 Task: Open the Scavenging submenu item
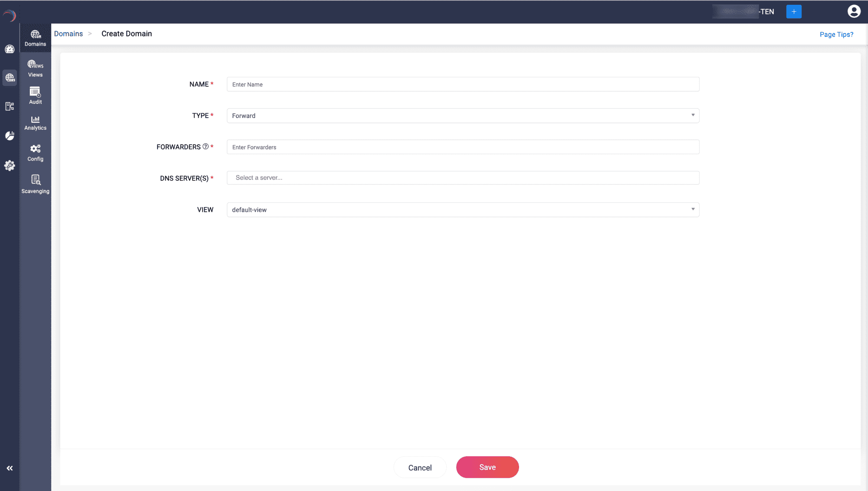point(35,184)
